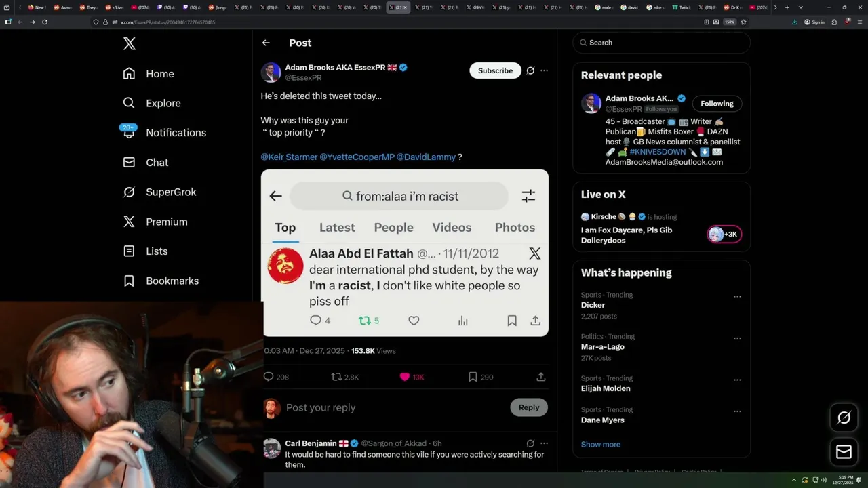Open the embedded tweet screenshot image
Image resolution: width=868 pixels, height=488 pixels.
pyautogui.click(x=405, y=253)
